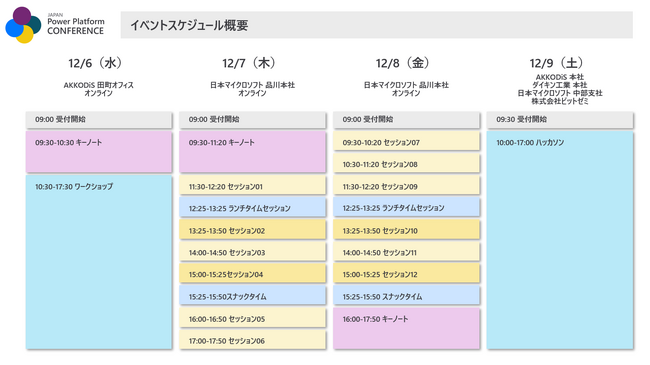Screen dimensions: 650x365
Task: Click セッション06 at 17:00-17:50
Action: point(252,340)
